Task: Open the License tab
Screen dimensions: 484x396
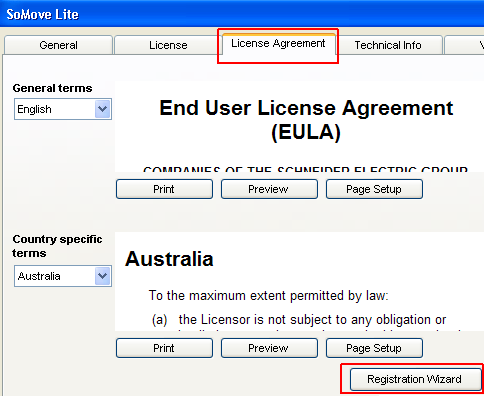Action: coord(168,45)
